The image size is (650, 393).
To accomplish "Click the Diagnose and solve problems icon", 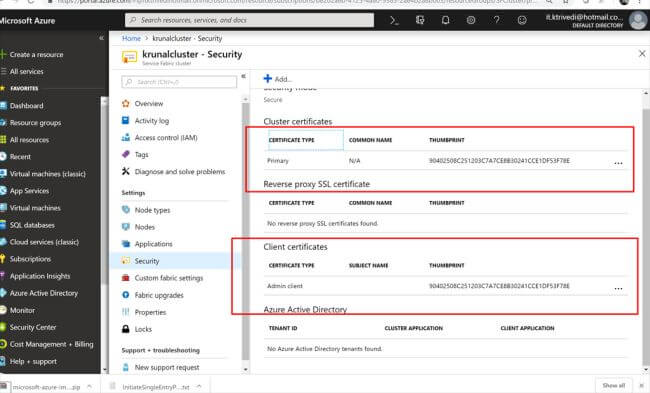I will coord(126,171).
